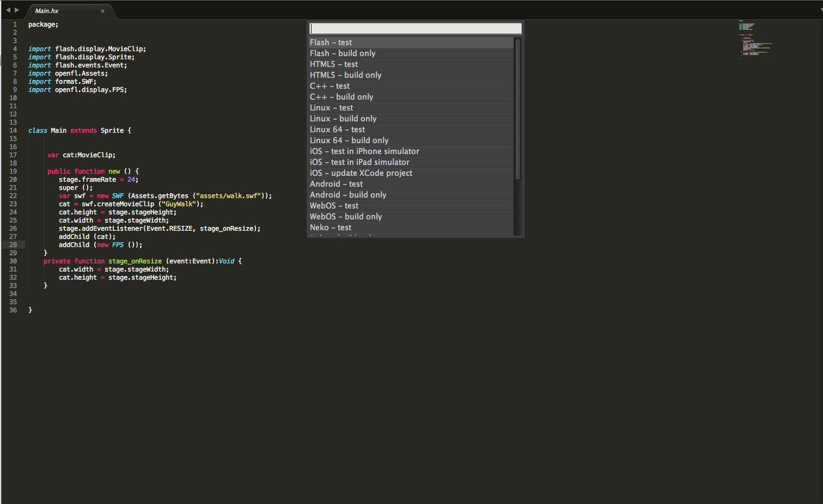Click the minimap preview of the code
This screenshot has height=504, width=823.
(x=755, y=39)
